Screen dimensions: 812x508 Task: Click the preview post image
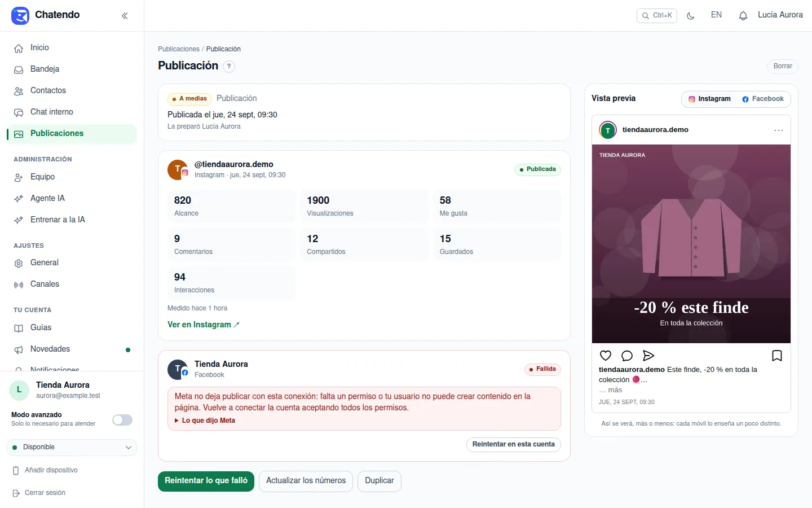tap(691, 244)
